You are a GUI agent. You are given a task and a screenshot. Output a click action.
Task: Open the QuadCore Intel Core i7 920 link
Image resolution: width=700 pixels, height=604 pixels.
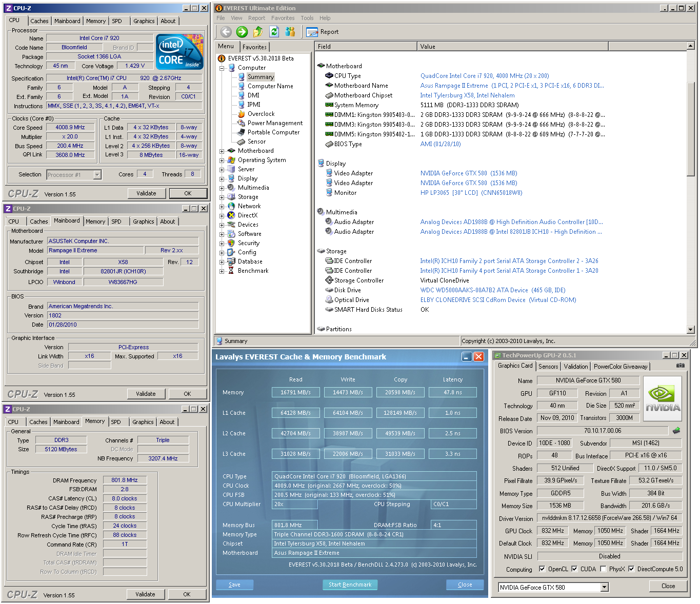(485, 76)
